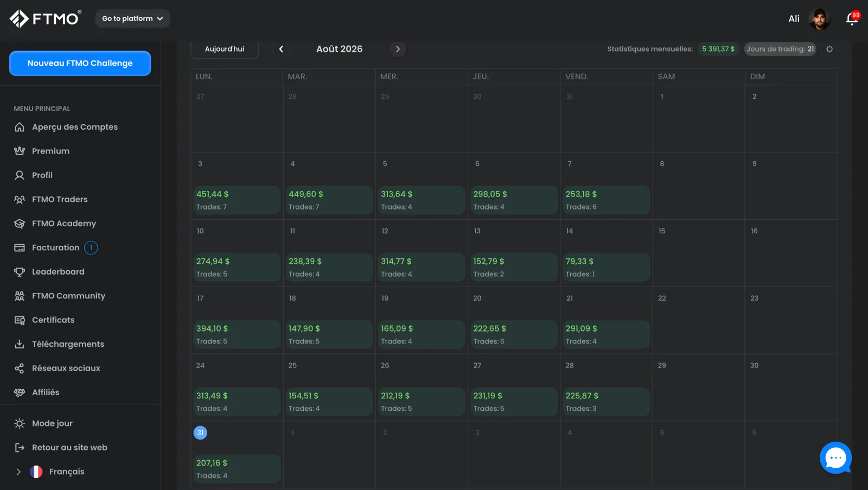This screenshot has height=490, width=868.
Task: Open Certificats link
Action: [53, 320]
